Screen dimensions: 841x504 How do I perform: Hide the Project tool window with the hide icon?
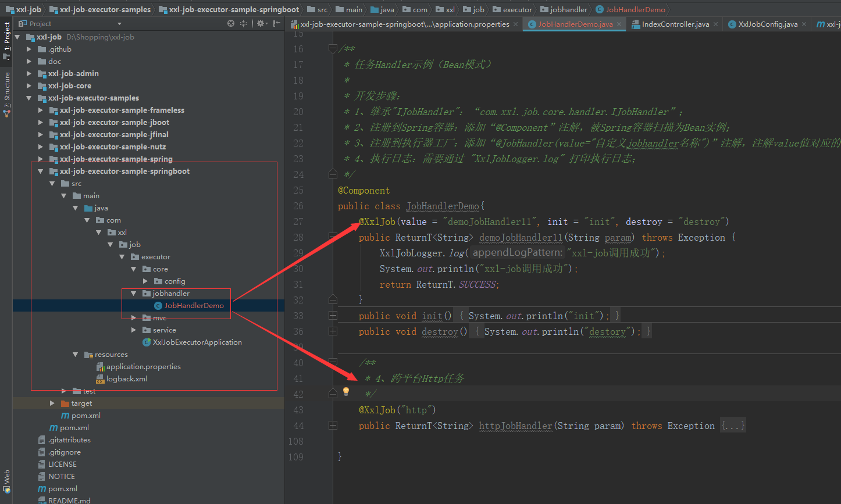coord(277,24)
